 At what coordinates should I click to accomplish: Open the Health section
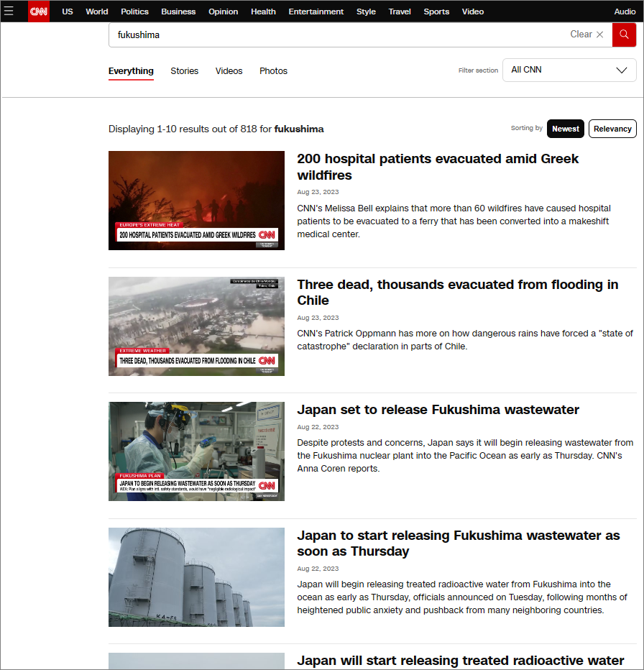[263, 12]
